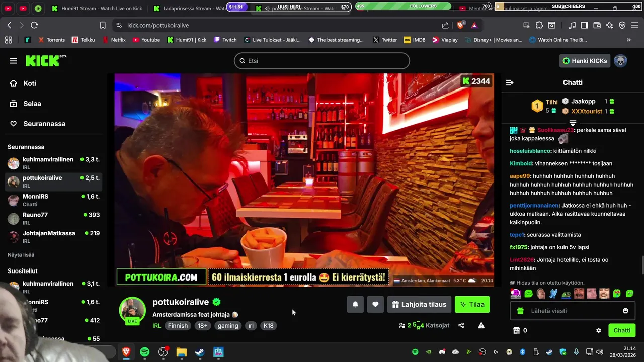The height and width of the screenshot is (362, 644).
Task: Send message with the Chatti button
Action: tap(621, 330)
